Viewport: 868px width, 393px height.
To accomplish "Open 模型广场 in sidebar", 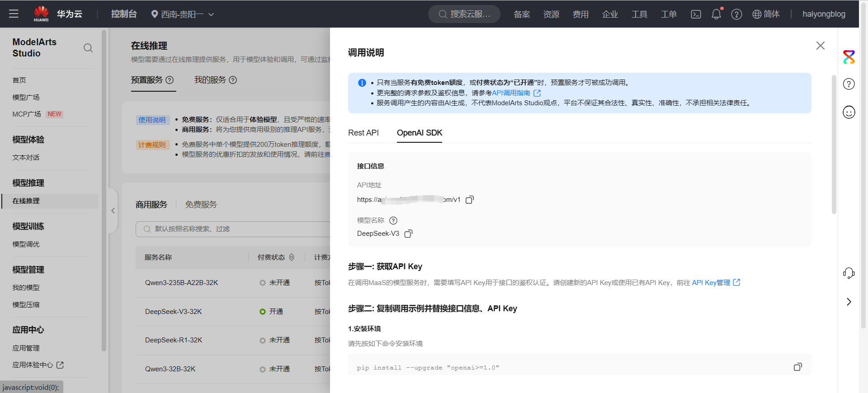I will click(26, 97).
